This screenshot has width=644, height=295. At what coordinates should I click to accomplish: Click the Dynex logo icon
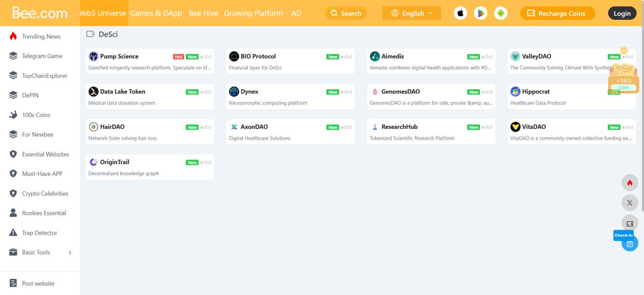click(234, 91)
